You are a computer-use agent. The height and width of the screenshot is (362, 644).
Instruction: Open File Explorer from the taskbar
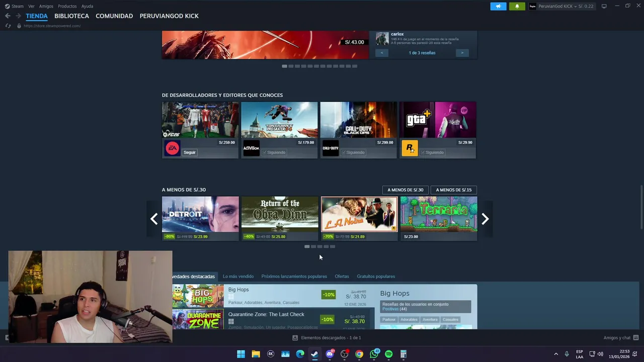tap(256, 354)
